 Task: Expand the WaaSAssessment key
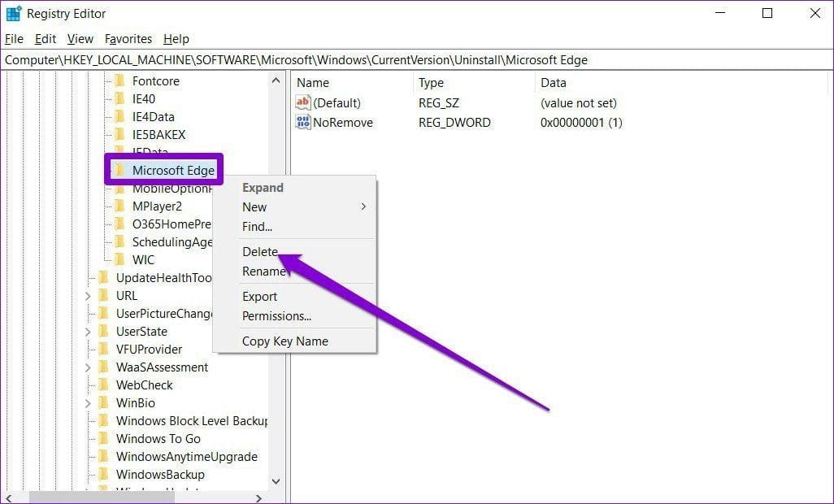(89, 367)
